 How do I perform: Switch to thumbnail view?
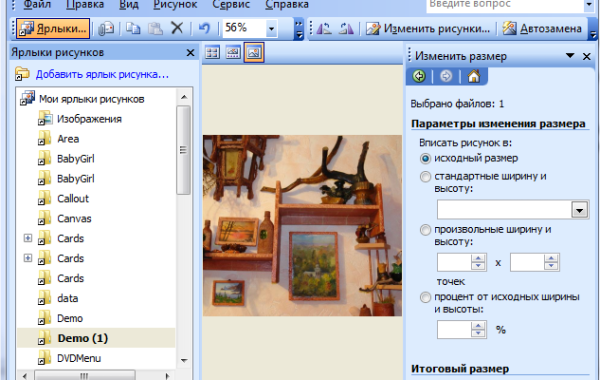click(212, 52)
